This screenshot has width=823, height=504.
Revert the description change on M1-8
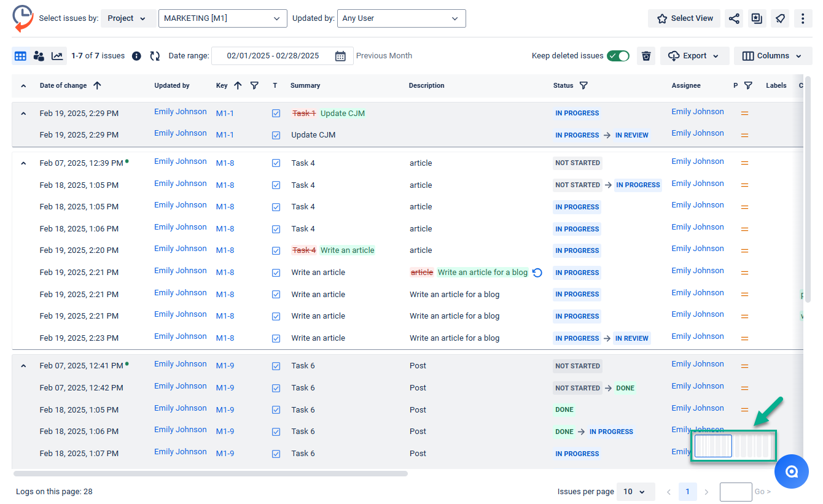click(x=537, y=273)
